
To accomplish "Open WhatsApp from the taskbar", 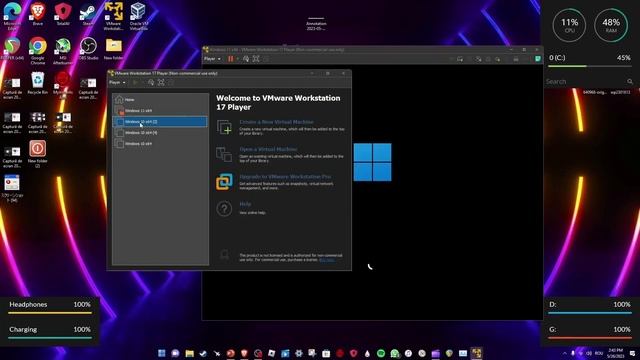I will click(x=395, y=353).
